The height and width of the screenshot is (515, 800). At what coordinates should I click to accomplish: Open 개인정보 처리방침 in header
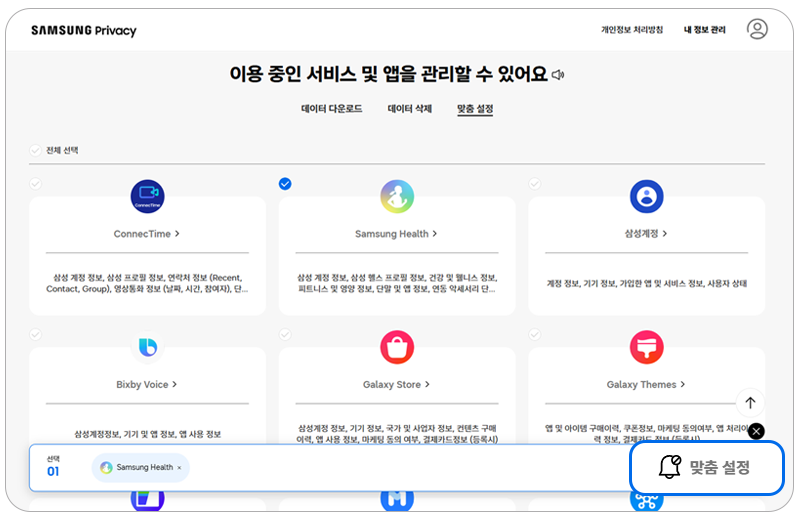632,30
